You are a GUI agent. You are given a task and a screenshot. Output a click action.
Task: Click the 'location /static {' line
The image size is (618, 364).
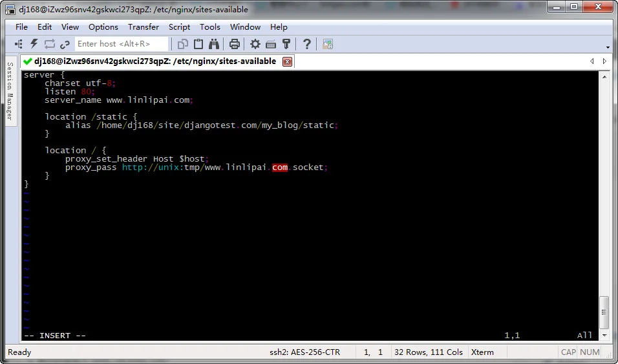point(91,117)
